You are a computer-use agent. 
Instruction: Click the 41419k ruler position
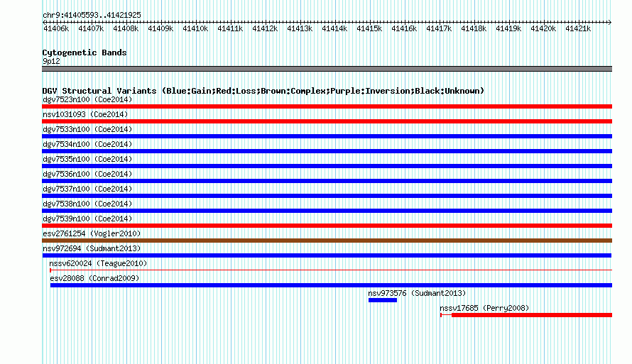508,28
